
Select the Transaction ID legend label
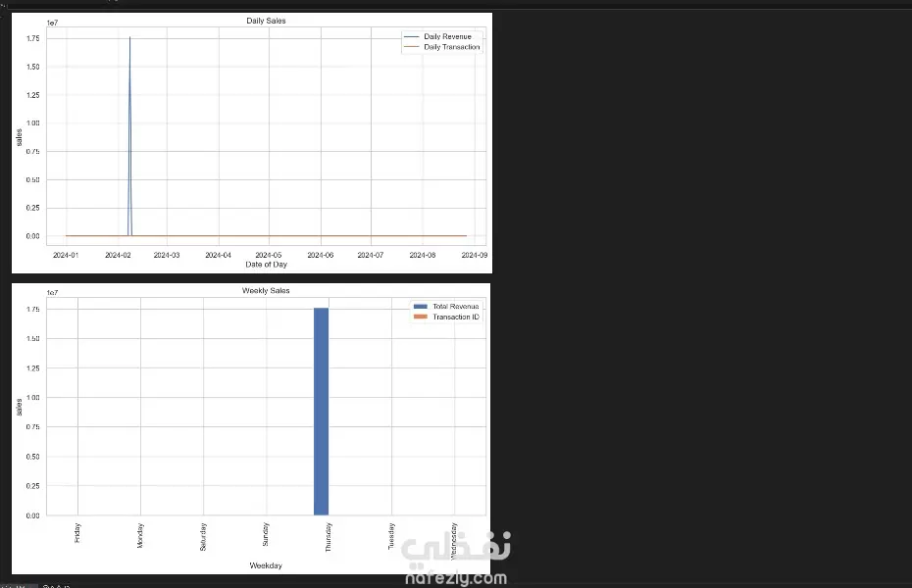[456, 317]
